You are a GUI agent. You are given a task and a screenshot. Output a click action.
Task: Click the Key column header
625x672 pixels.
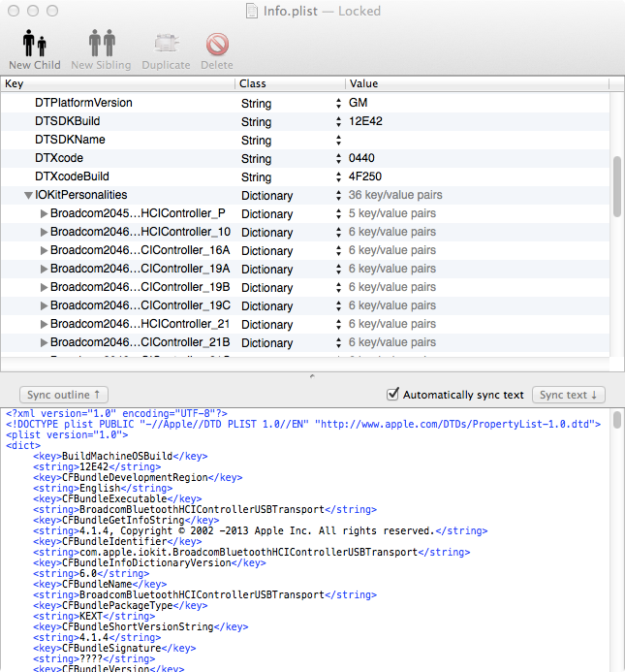(118, 83)
